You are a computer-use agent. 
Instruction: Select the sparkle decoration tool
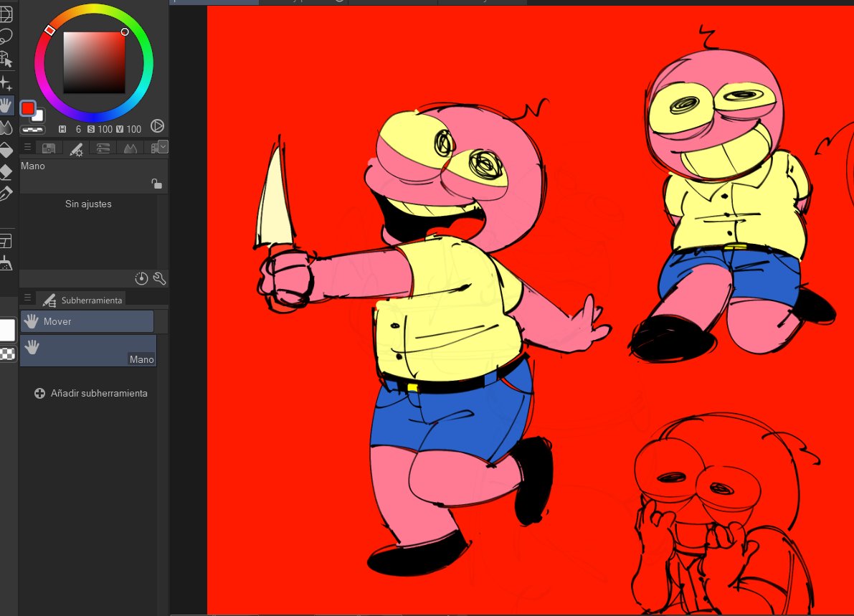click(6, 82)
